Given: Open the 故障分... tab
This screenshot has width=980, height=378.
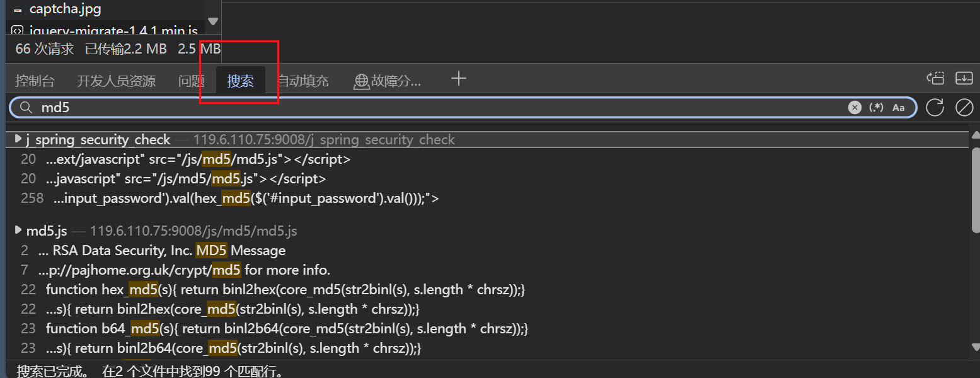Looking at the screenshot, I should tap(388, 81).
